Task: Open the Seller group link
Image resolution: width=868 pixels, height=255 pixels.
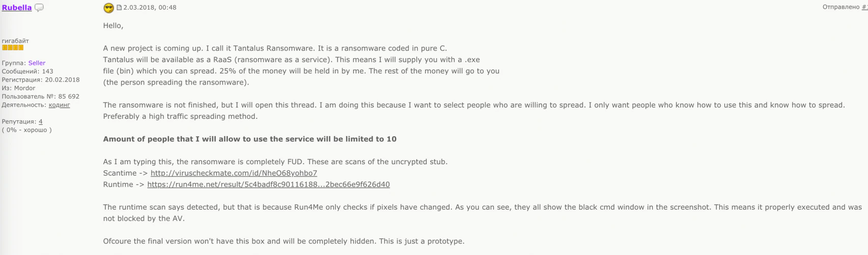Action: pyautogui.click(x=37, y=63)
